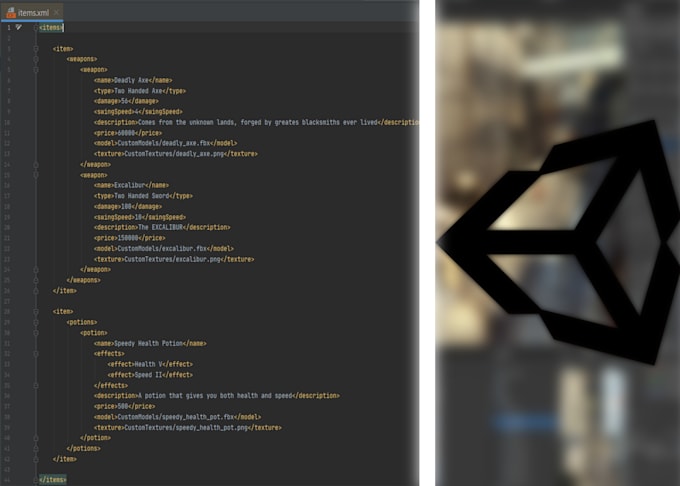This screenshot has width=680, height=486.
Task: Collapse the opening <items> root fold marker
Action: click(36, 28)
